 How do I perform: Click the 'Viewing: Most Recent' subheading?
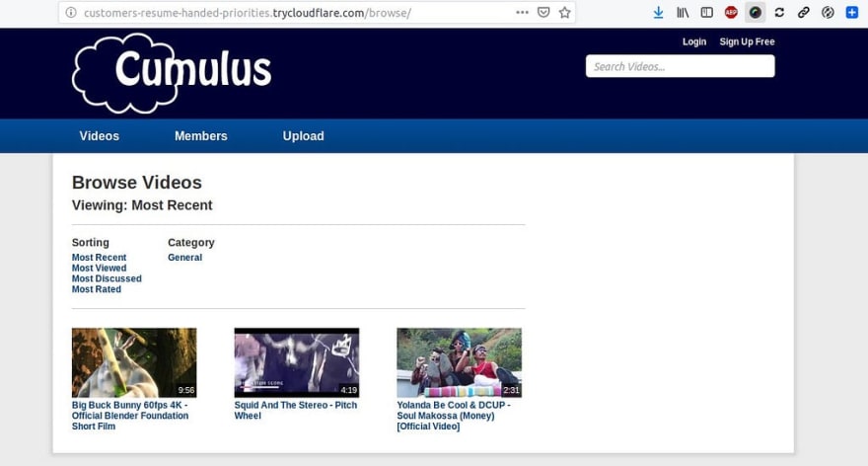click(142, 205)
